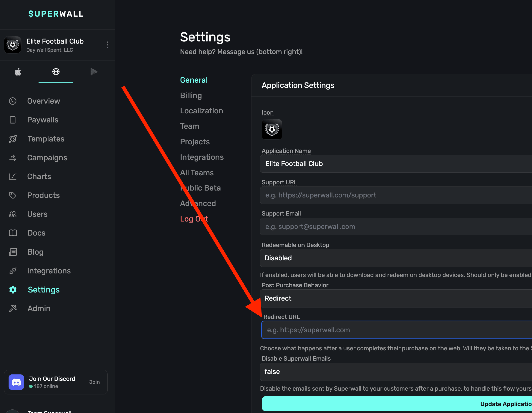
Task: Click the Elite Football Club application icon thumbnail
Action: click(272, 129)
